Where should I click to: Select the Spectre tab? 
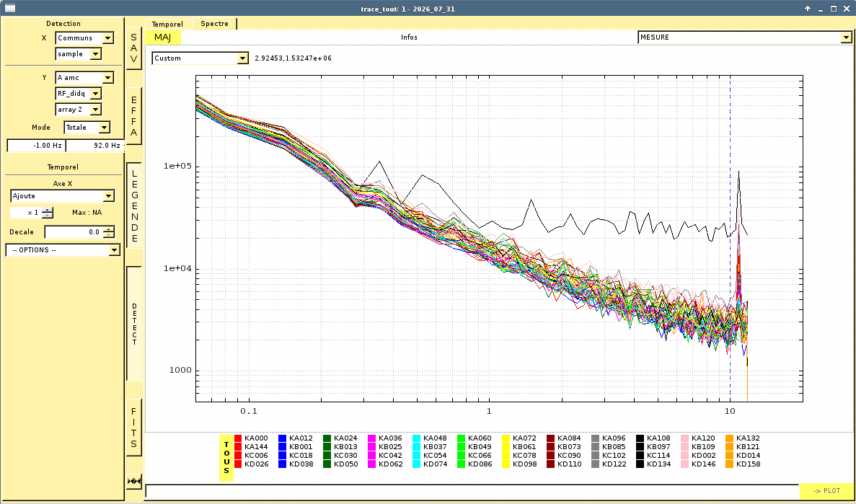coord(215,24)
